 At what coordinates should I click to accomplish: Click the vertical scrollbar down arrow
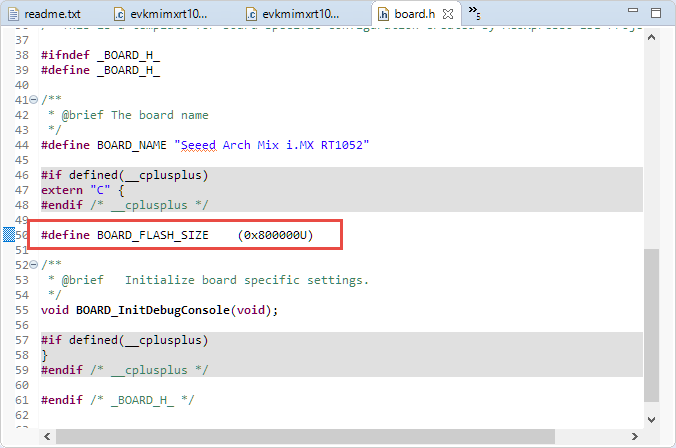pos(652,419)
